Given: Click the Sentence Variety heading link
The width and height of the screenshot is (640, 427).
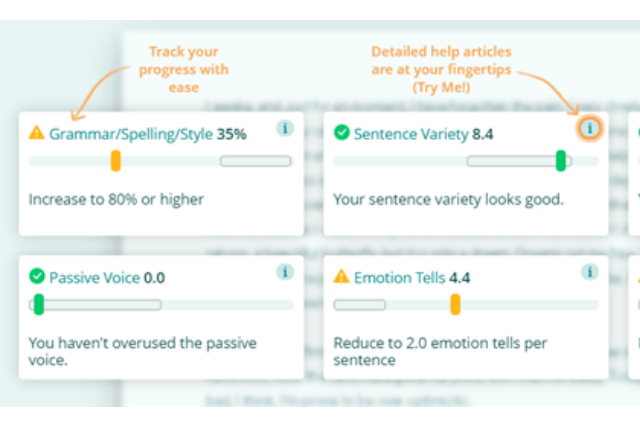Looking at the screenshot, I should [411, 134].
